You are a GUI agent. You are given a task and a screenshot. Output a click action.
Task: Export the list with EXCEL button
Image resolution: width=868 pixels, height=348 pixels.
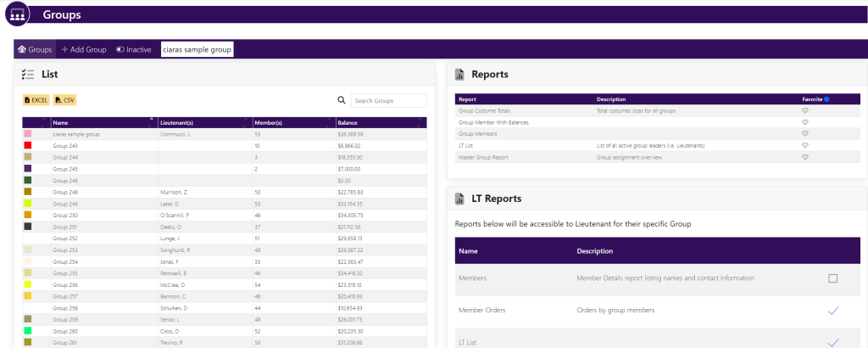click(x=36, y=100)
